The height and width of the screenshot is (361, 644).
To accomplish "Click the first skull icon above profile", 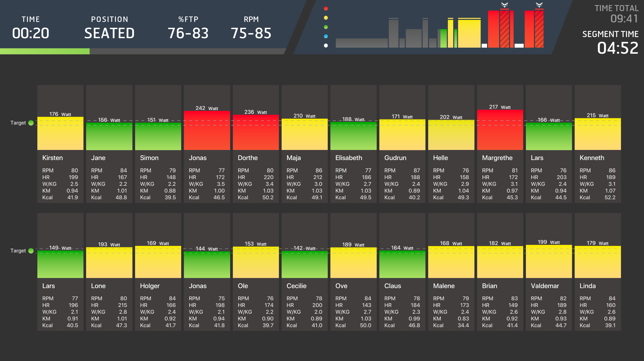I will 504,5.
